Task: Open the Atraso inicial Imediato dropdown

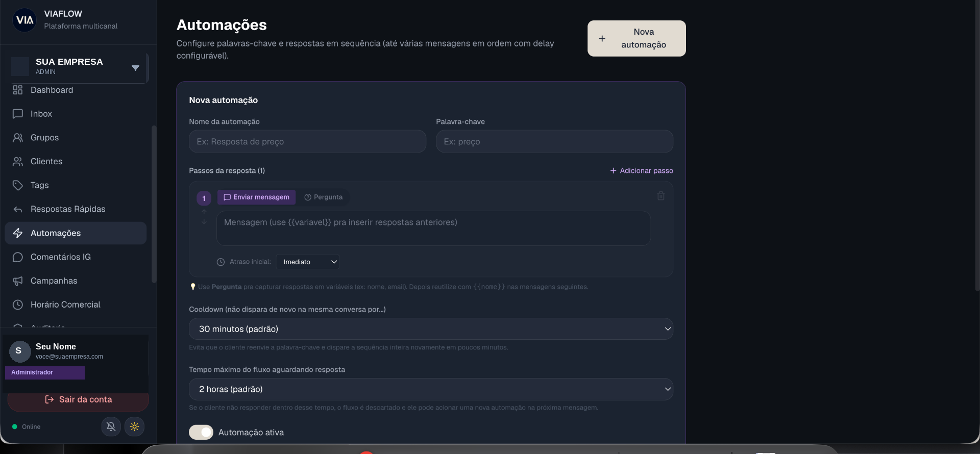Action: (308, 262)
